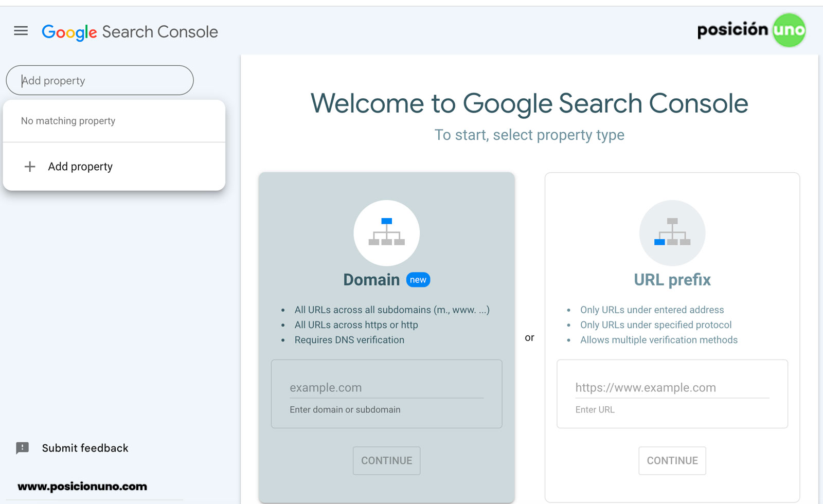Screen dimensions: 823x504
Task: Click the https://www.example.com URL input field
Action: tap(672, 388)
